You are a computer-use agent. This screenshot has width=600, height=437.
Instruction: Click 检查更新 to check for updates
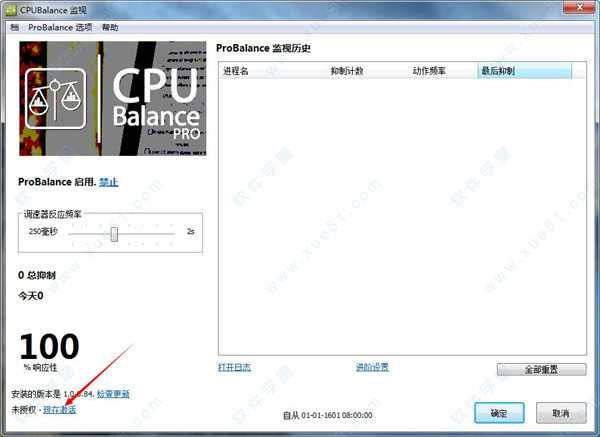pyautogui.click(x=113, y=394)
